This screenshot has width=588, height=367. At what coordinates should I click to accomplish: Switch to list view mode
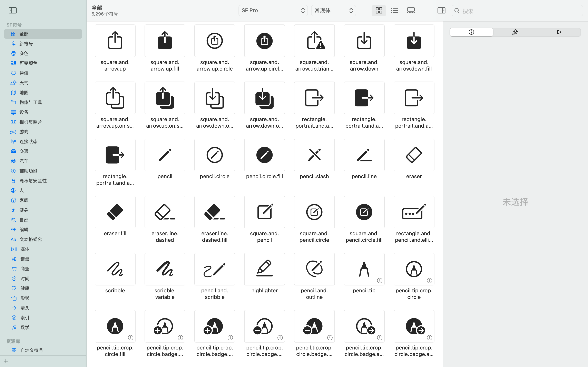[x=395, y=10]
